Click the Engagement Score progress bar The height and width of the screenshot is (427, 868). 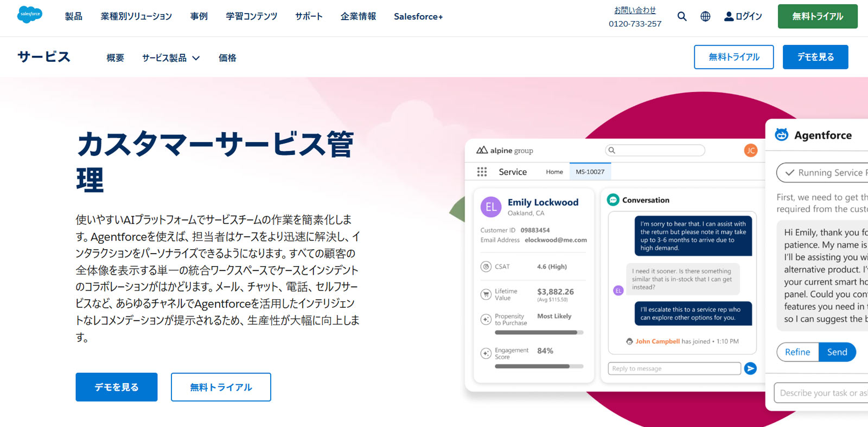click(539, 366)
